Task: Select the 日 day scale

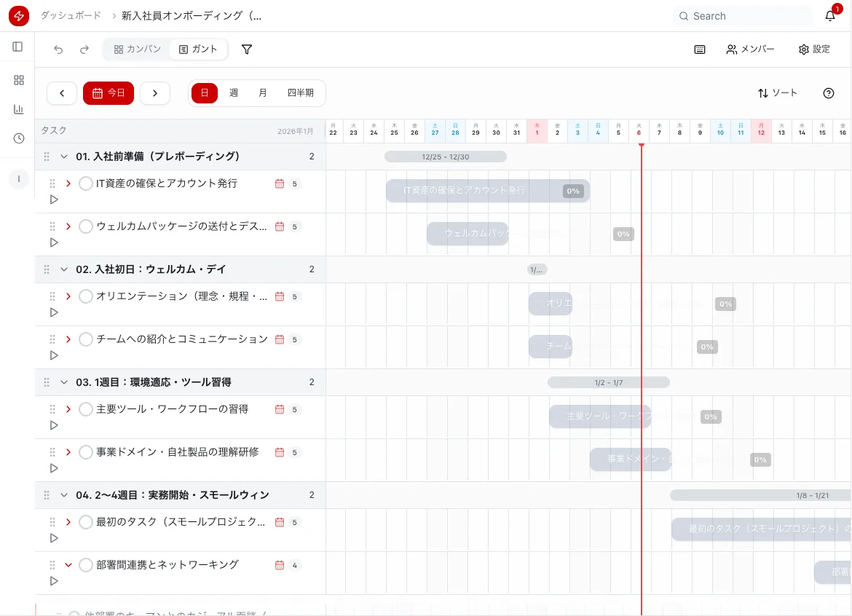Action: tap(205, 93)
